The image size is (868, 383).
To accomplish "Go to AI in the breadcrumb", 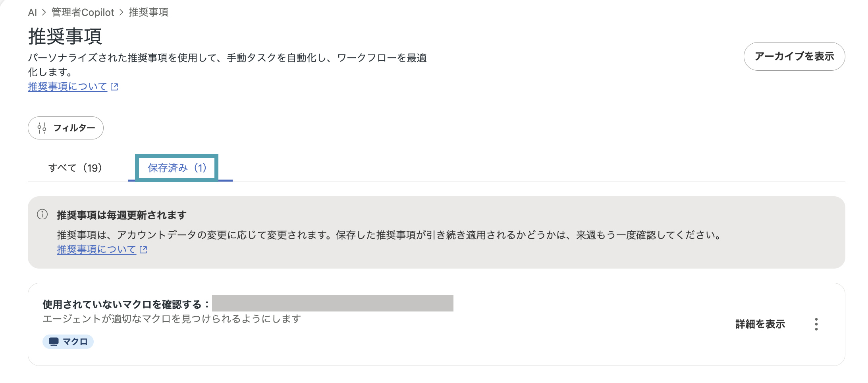I will (x=32, y=12).
